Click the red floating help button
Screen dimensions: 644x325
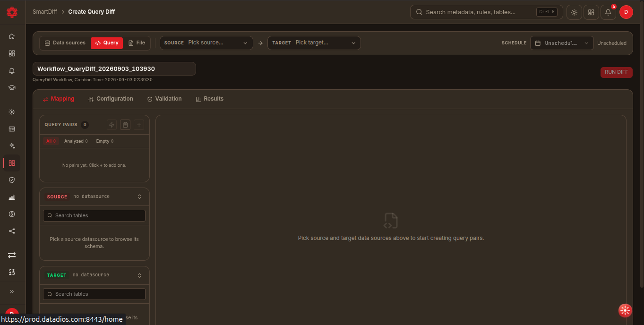pos(625,310)
